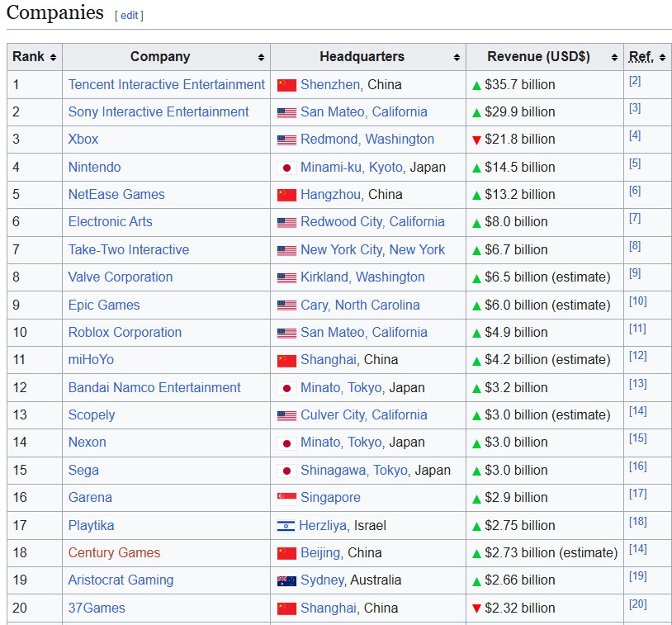Click red down arrow beside $21.8 billion
The width and height of the screenshot is (672, 625).
[x=476, y=140]
